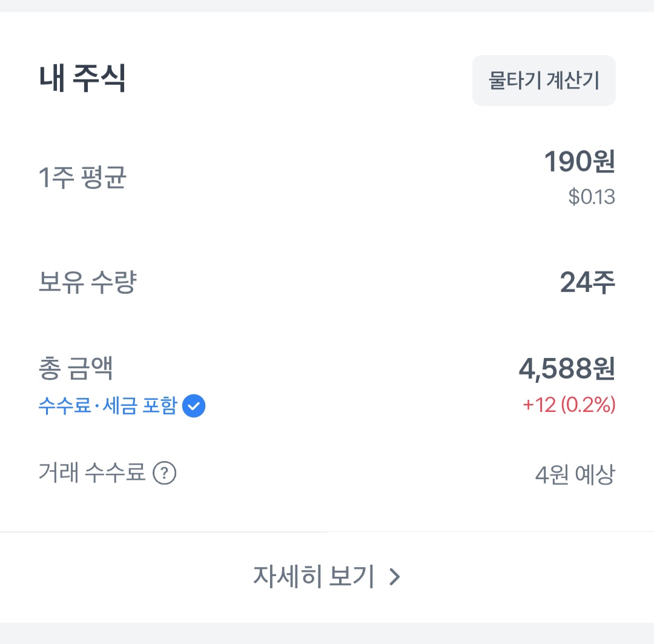This screenshot has height=644, width=654.
Task: Click the word 계산기 in the top button
Action: tap(573, 80)
